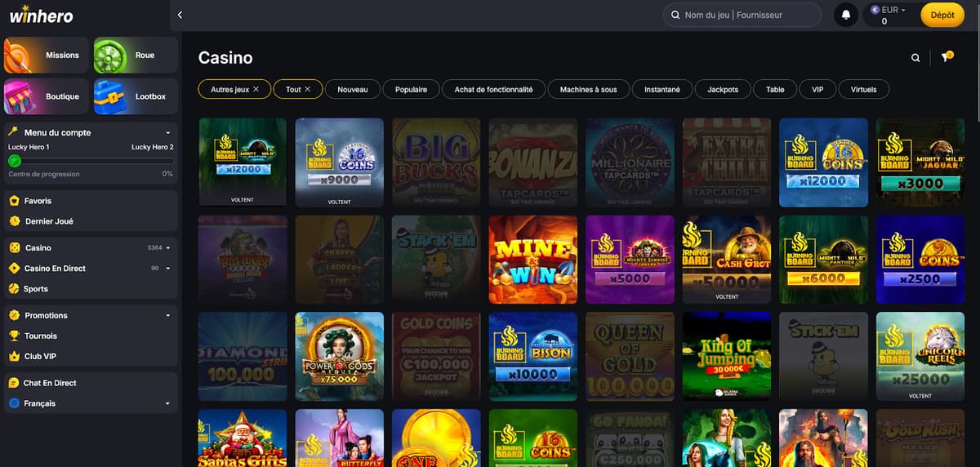The image size is (980, 467).
Task: Select Machines à sous tab
Action: (588, 89)
